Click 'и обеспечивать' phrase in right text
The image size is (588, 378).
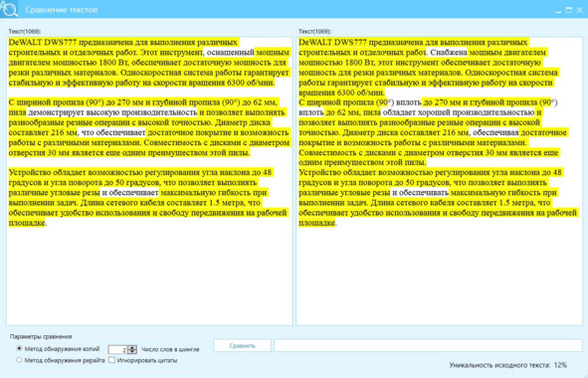point(420,193)
